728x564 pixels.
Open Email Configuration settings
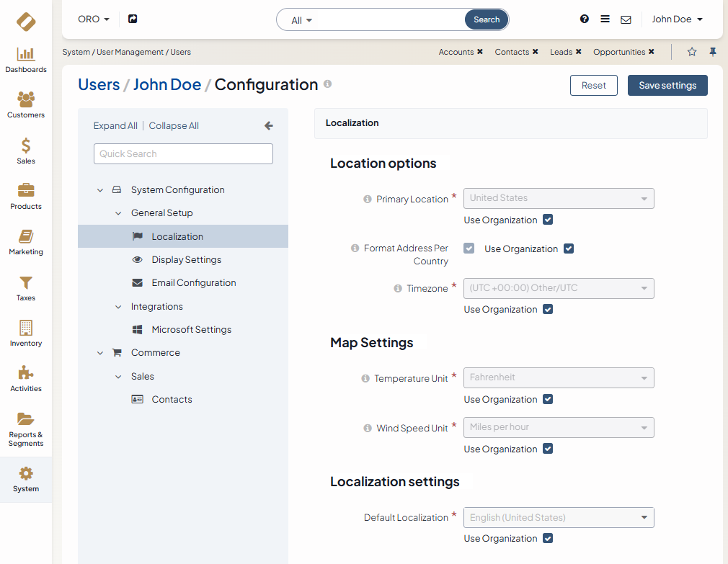point(193,283)
